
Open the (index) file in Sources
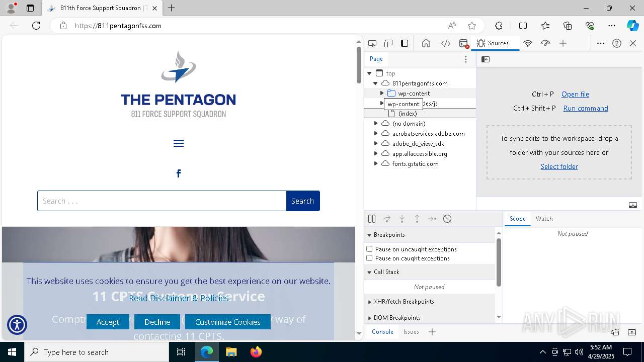click(408, 114)
